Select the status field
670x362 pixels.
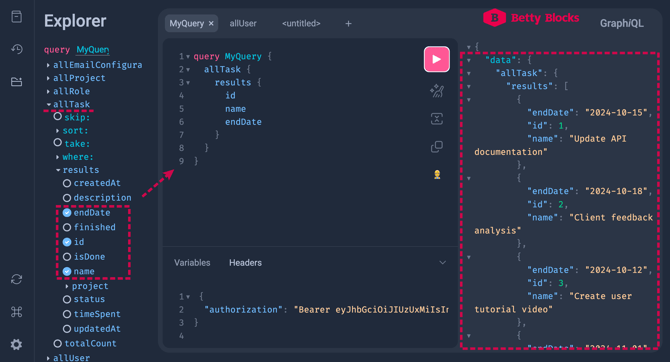click(67, 300)
